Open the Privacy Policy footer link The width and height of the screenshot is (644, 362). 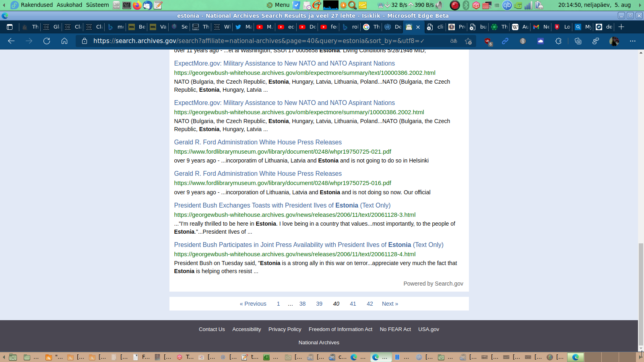click(285, 329)
